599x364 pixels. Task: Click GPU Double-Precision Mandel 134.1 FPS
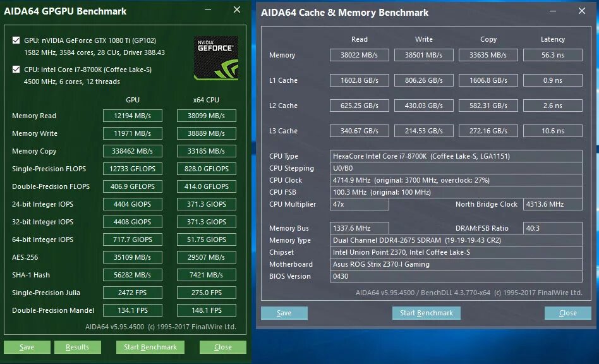point(133,310)
